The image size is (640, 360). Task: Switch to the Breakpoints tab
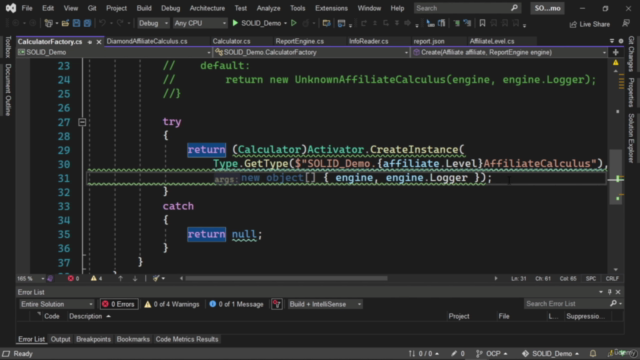click(x=93, y=339)
